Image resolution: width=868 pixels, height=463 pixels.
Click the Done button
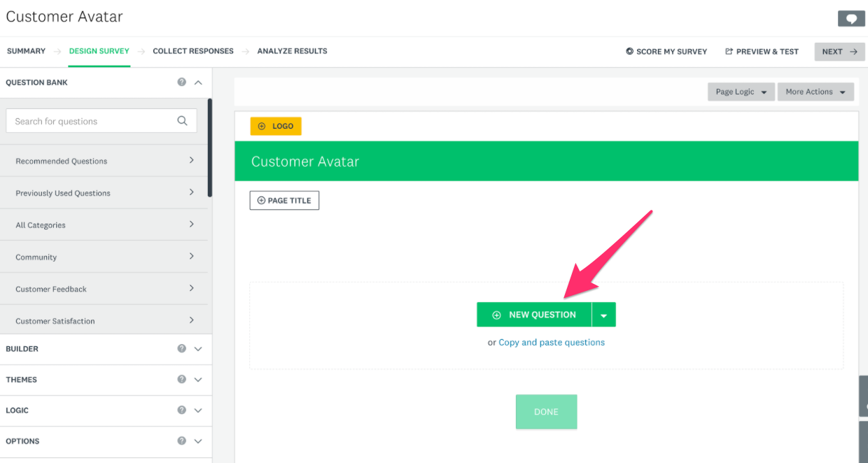pos(546,412)
